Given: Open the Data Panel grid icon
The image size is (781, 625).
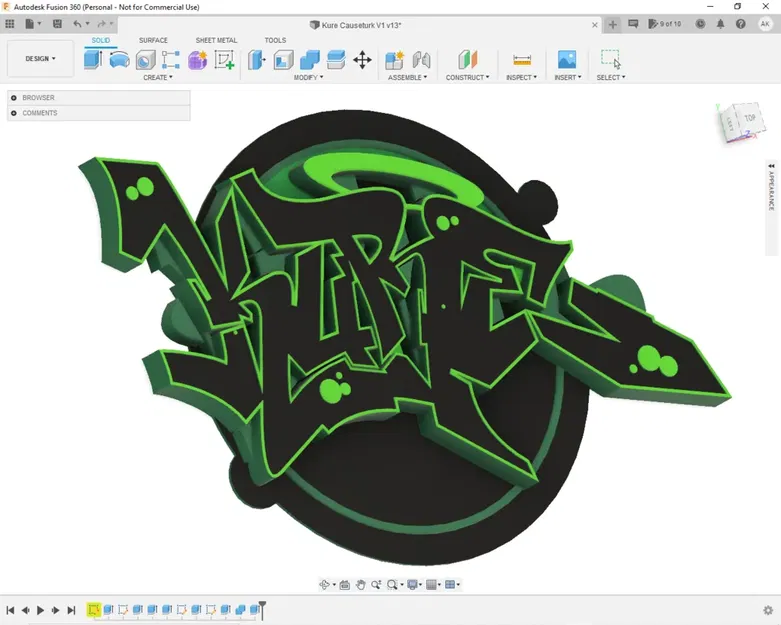Looking at the screenshot, I should [x=9, y=23].
